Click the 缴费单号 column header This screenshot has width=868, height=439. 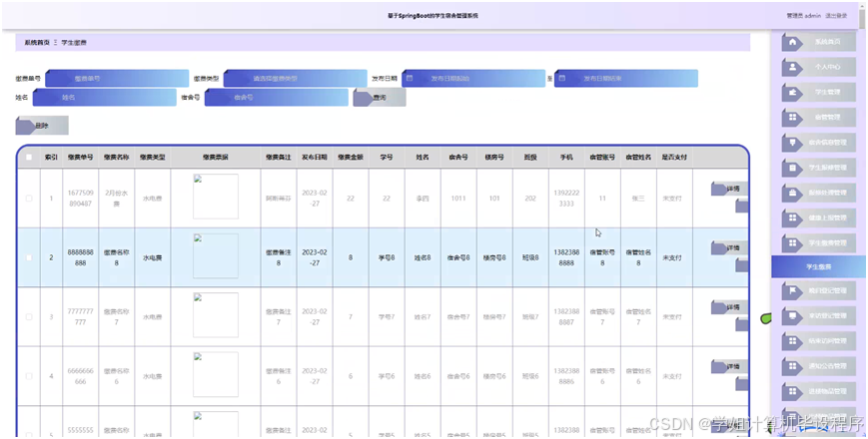tap(80, 157)
